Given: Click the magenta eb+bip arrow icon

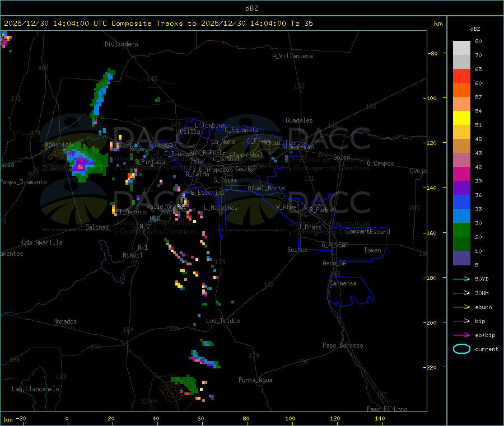Looking at the screenshot, I should click(461, 335).
